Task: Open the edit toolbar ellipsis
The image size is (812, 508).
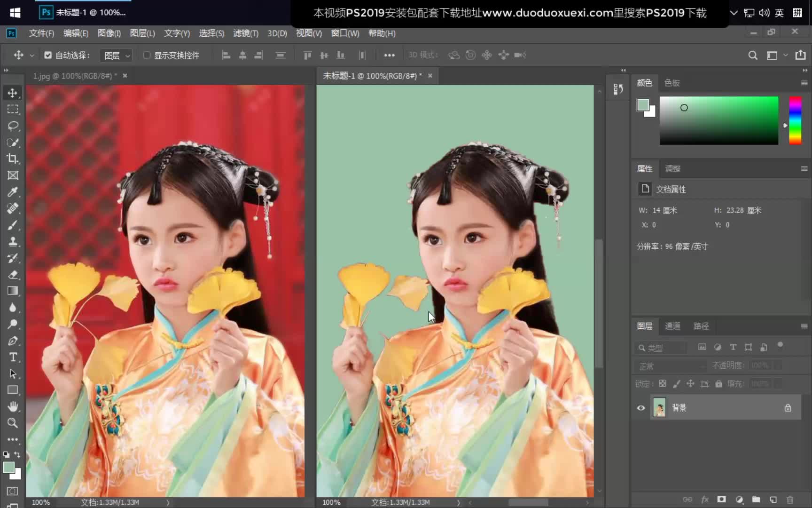Action: (13, 439)
